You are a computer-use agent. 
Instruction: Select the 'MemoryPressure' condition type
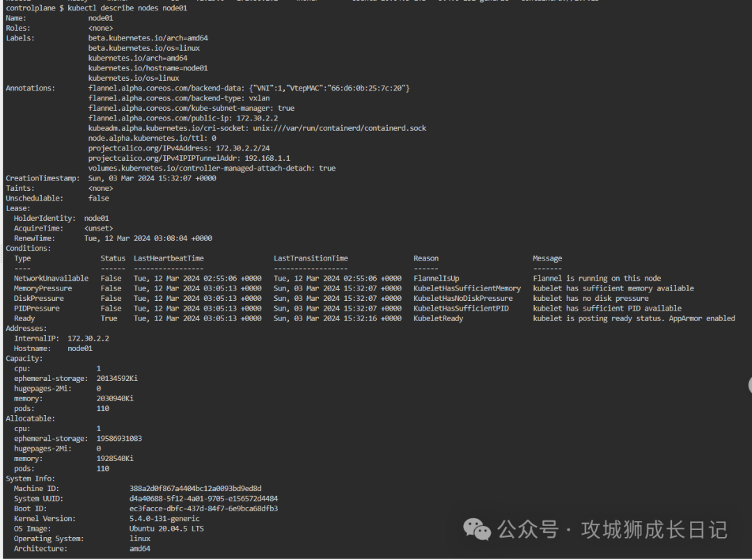click(42, 288)
